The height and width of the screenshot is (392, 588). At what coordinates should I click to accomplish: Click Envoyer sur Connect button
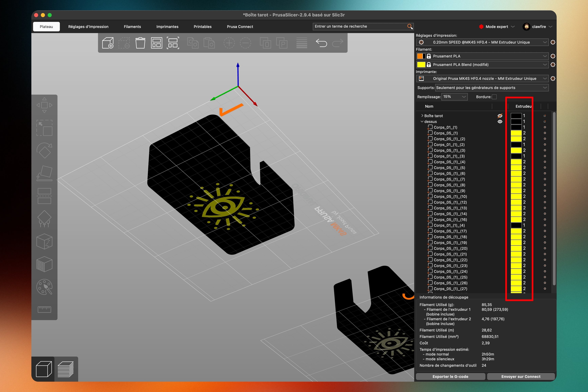(x=521, y=377)
